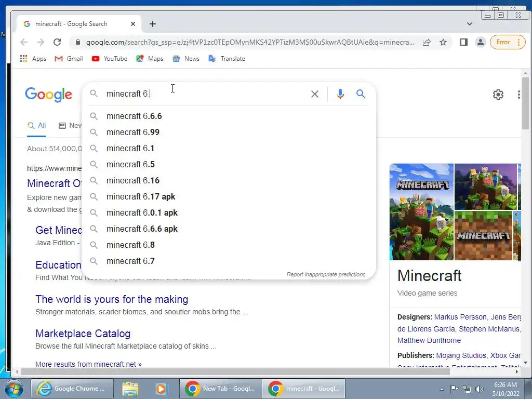Select suggestion minecraft 6.16
The width and height of the screenshot is (532, 399).
pos(229,180)
